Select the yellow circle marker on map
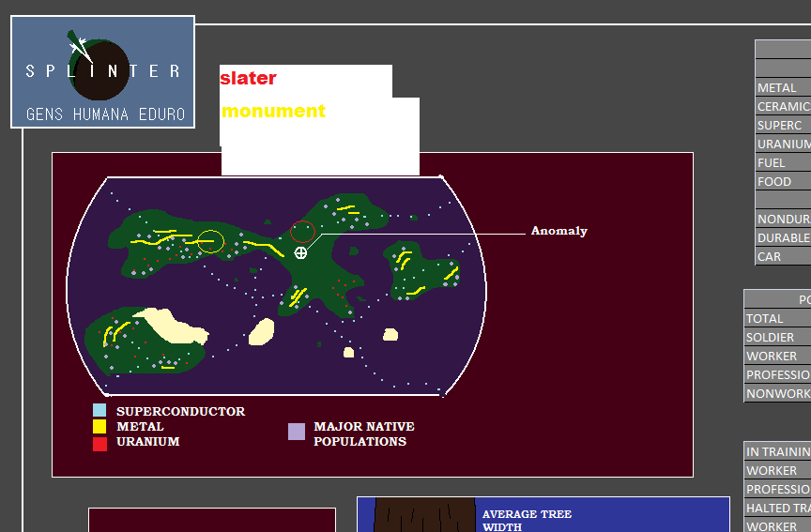The height and width of the screenshot is (532, 811). click(210, 241)
